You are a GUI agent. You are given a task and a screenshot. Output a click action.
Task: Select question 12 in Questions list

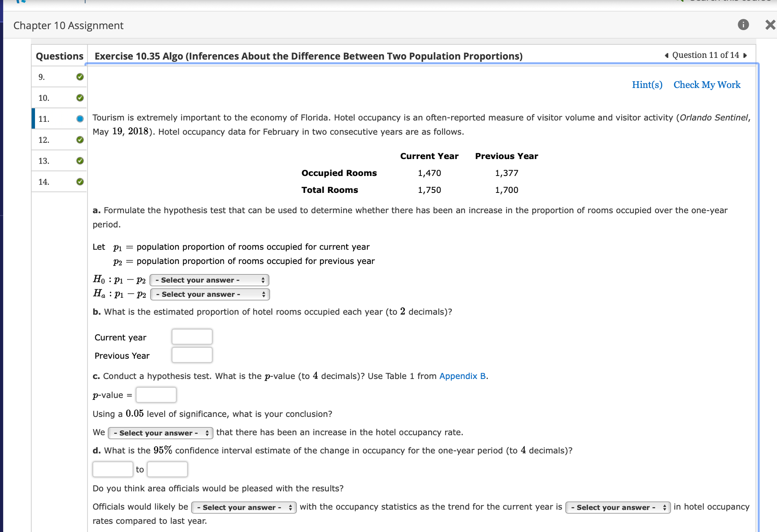coord(44,140)
